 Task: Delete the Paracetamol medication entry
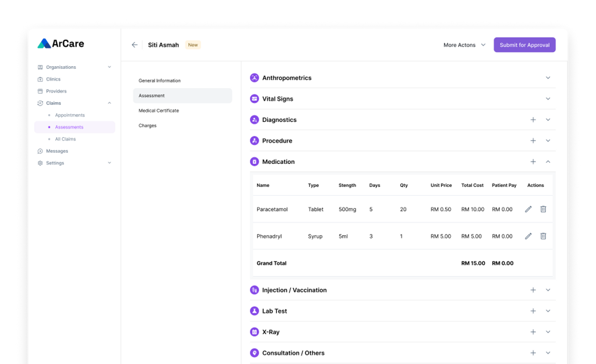tap(543, 209)
